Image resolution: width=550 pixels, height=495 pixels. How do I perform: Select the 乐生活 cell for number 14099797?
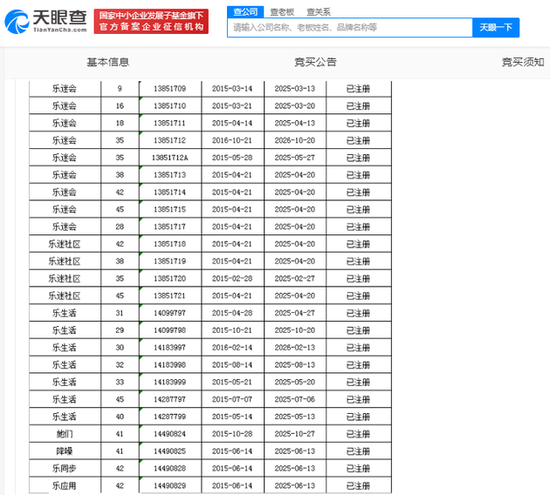65,313
